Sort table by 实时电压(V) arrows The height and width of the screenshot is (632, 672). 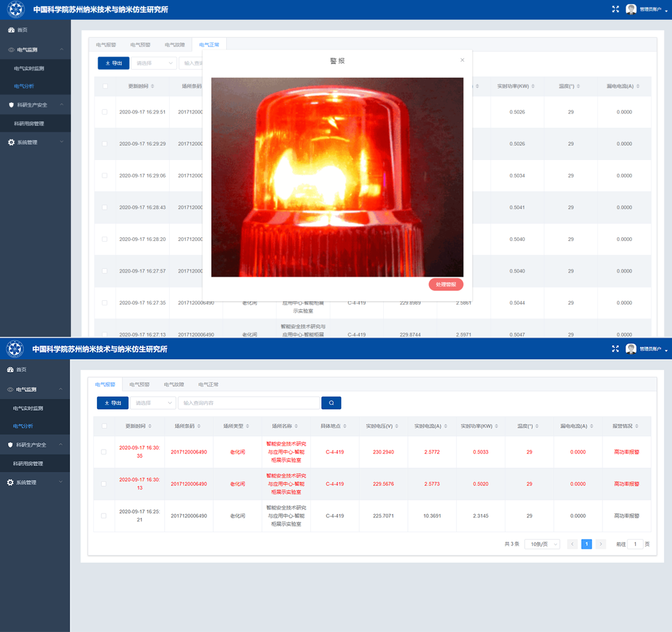[x=397, y=426]
